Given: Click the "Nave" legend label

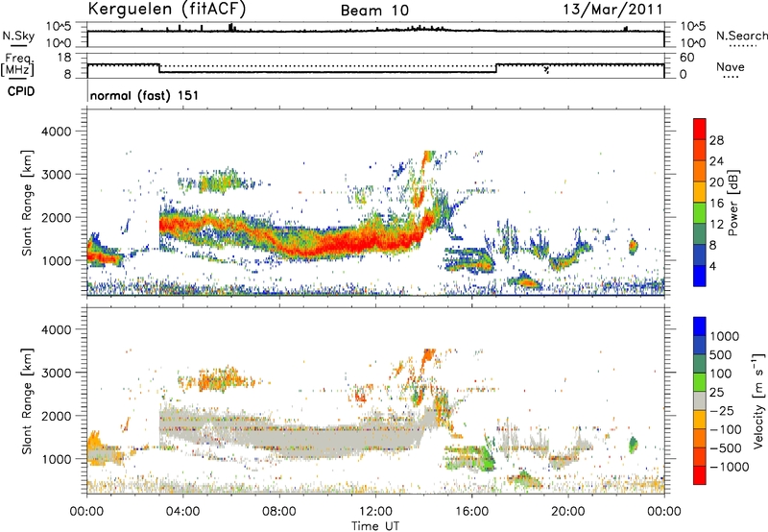Looking at the screenshot, I should [731, 66].
